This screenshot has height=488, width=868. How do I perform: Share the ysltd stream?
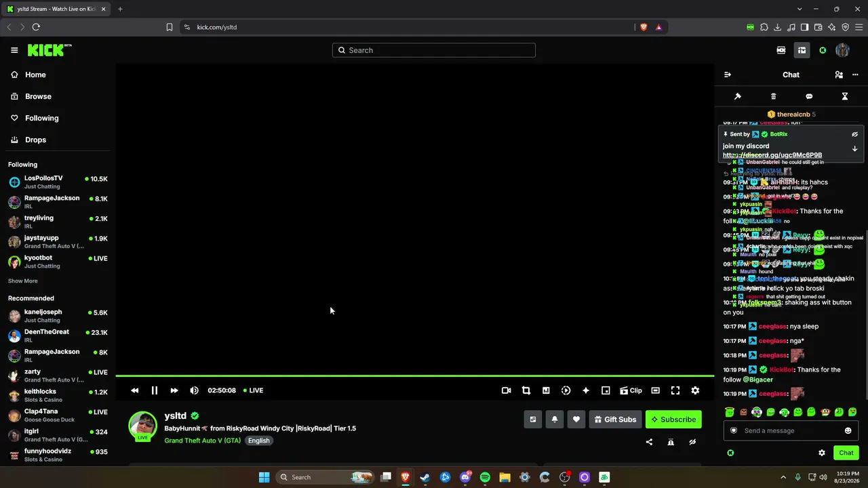pyautogui.click(x=649, y=442)
